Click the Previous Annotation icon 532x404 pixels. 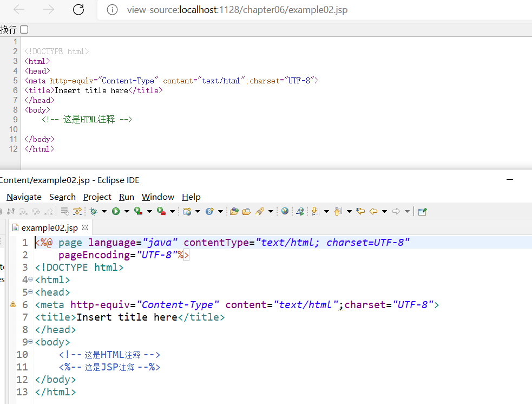338,212
